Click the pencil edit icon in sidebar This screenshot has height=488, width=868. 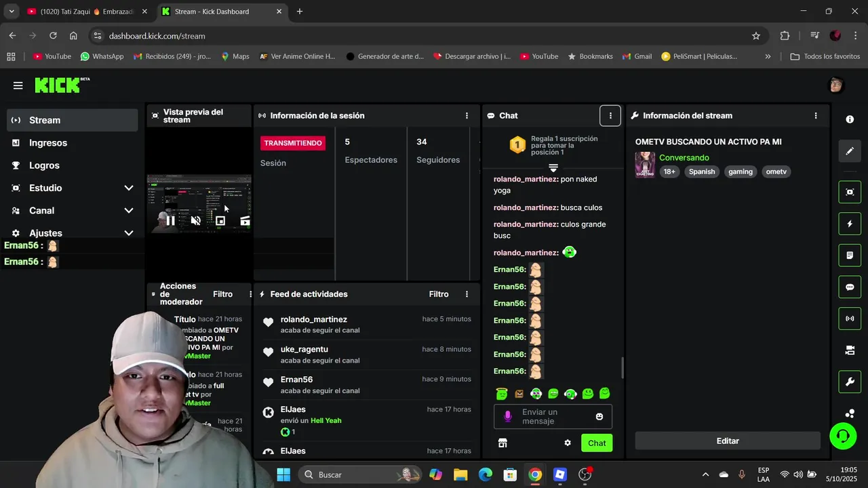[850, 151]
